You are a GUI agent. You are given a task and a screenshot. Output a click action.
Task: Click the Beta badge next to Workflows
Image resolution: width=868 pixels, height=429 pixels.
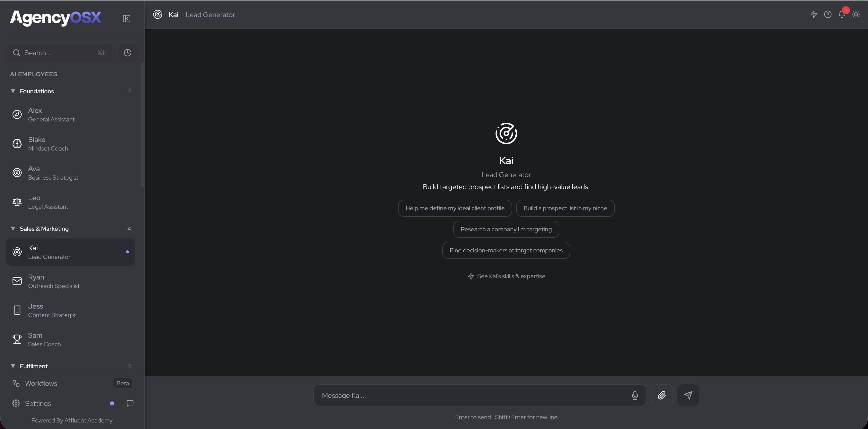pos(123,383)
